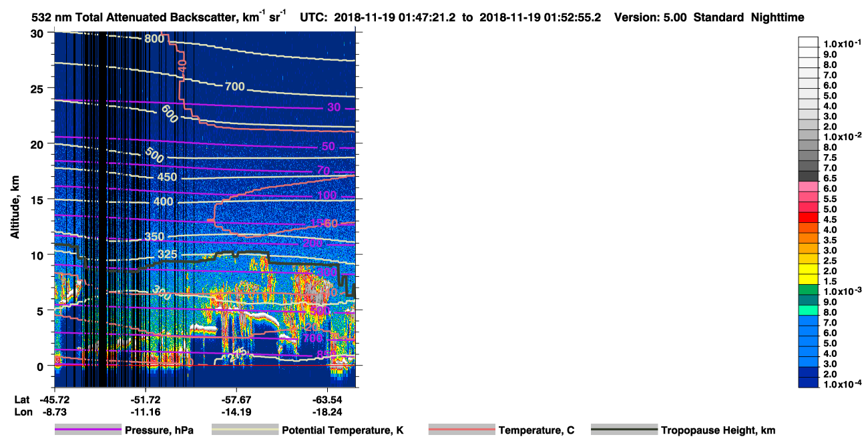The image size is (868, 445).
Task: Click the 'Lat' row label
Action: [22, 400]
